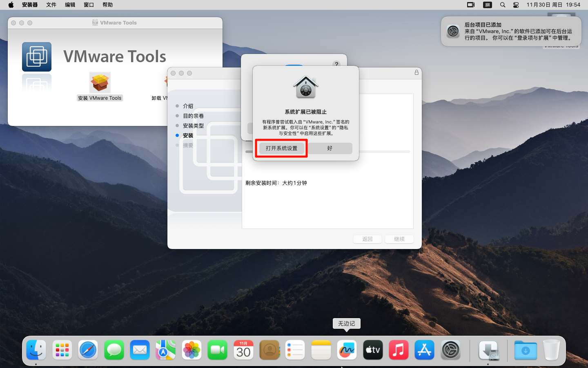Close the VMware Tools Finder window
This screenshot has height=368, width=588.
tap(13, 23)
